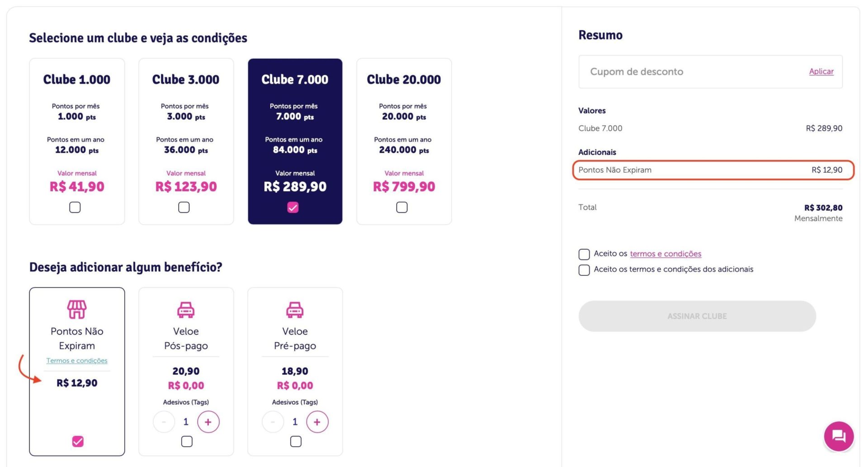This screenshot has height=467, width=868.
Task: Uncheck Pontos Não Expiram benefit checkbox
Action: tap(78, 441)
